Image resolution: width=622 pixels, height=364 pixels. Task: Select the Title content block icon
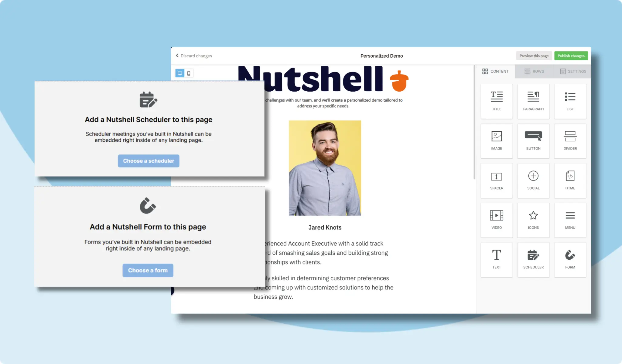(x=497, y=101)
